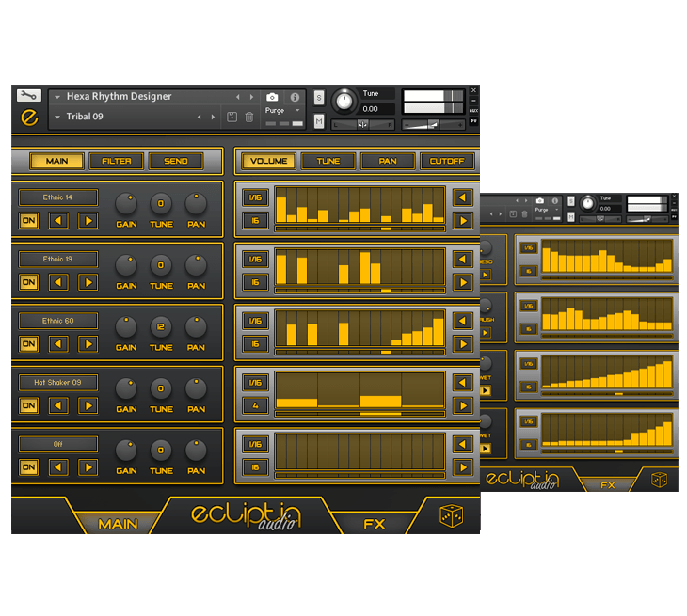Open the Tribal 09 preset dropdown
Screen dimensions: 687x616
click(57, 118)
